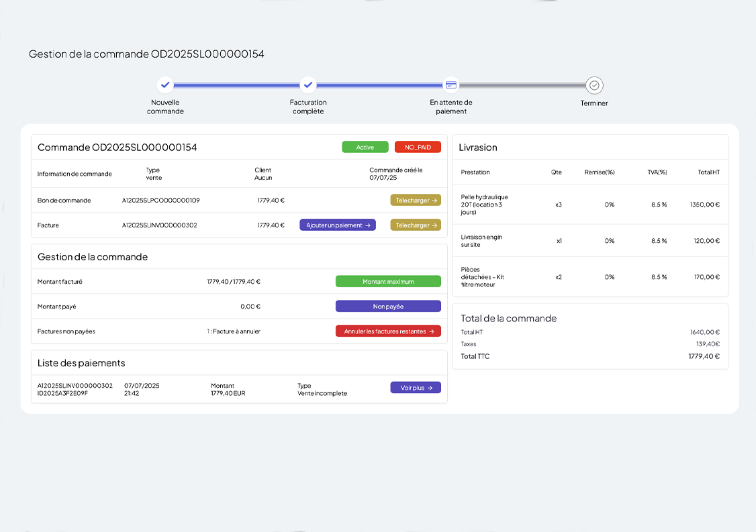Select the Livraison engin sur site row

pos(589,241)
